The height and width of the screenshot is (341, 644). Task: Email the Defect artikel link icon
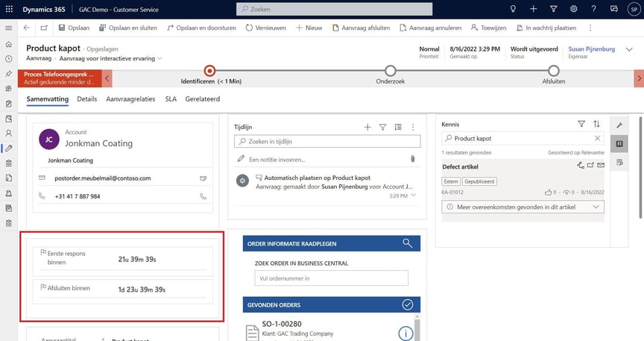coord(601,166)
